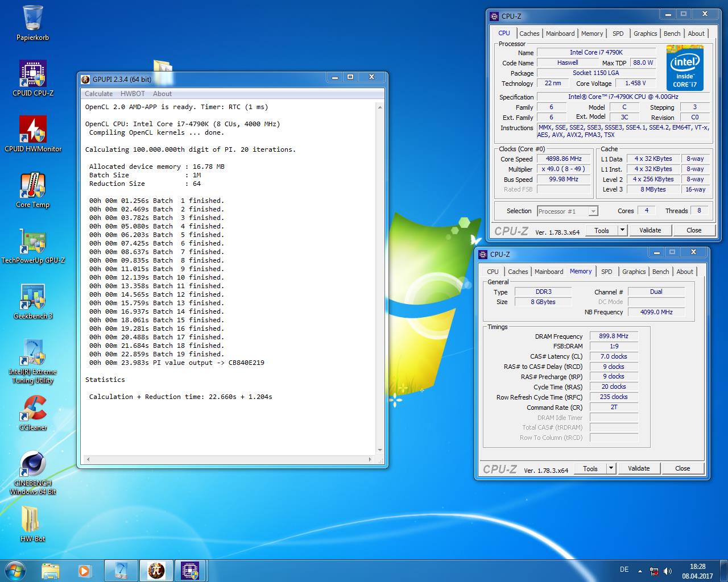Click the Intel Core i7 logo badge
The image size is (728, 582).
(x=685, y=68)
